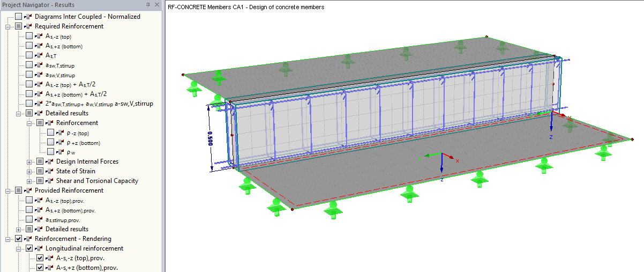Click the icon next to As,+z (bottom)
The height and width of the screenshot is (272, 644).
click(x=39, y=46)
